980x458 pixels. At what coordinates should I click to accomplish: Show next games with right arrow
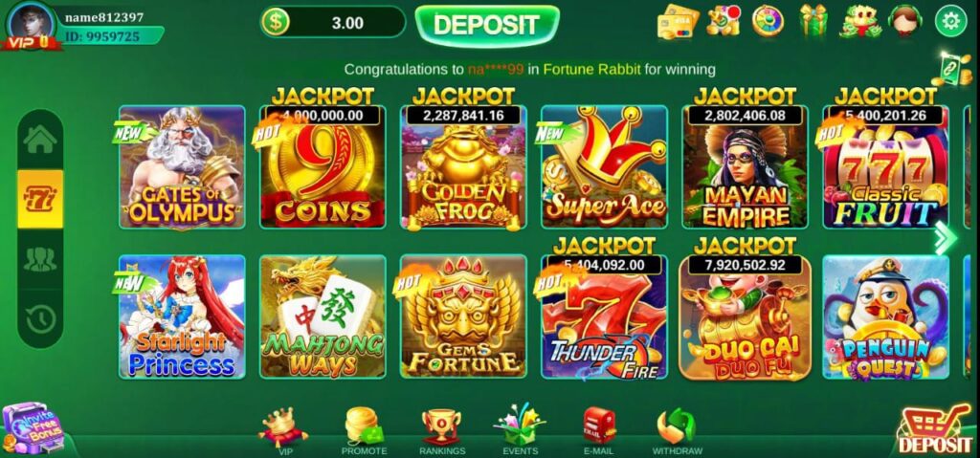click(x=947, y=238)
